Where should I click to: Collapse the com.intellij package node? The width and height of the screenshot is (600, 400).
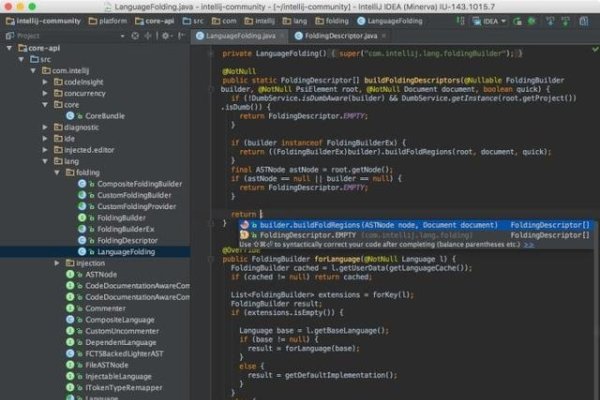click(x=33, y=71)
